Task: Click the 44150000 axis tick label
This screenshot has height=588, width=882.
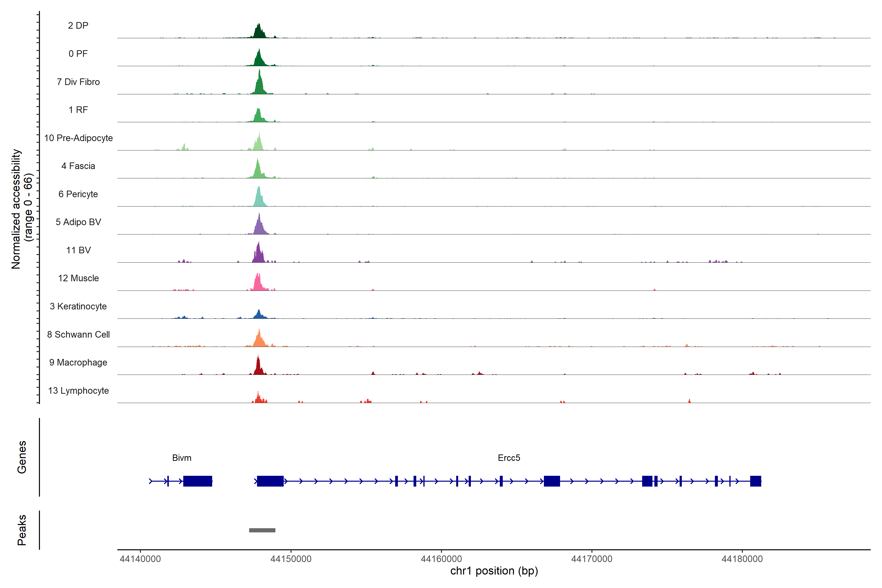Action: [291, 559]
